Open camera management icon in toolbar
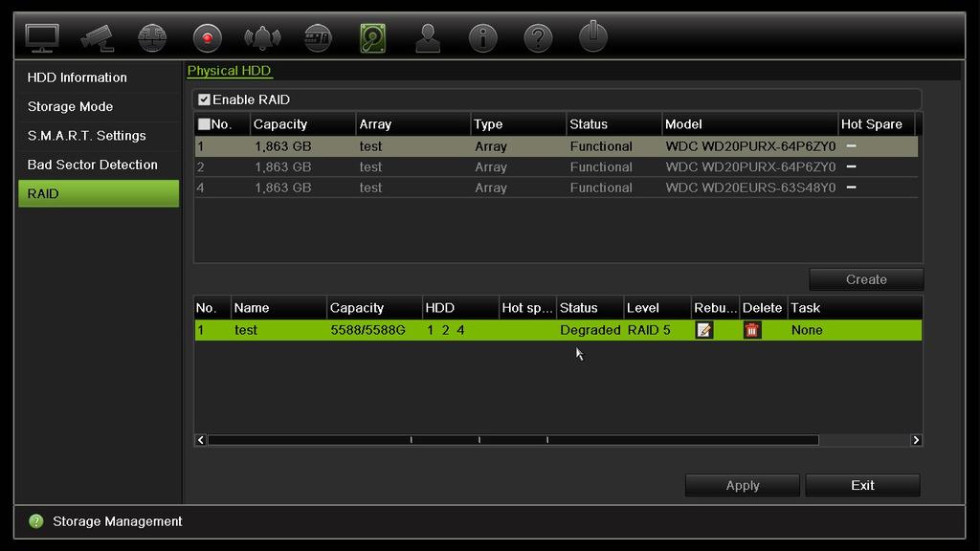Image resolution: width=980 pixels, height=551 pixels. pyautogui.click(x=97, y=37)
